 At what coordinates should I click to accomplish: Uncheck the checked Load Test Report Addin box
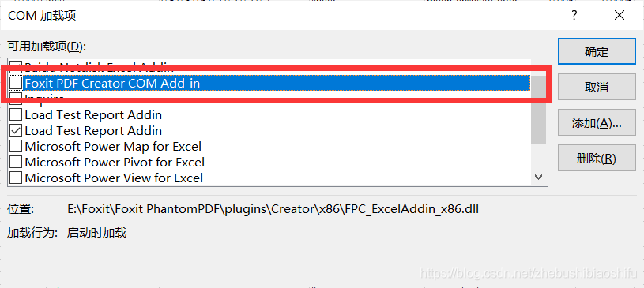(x=16, y=130)
